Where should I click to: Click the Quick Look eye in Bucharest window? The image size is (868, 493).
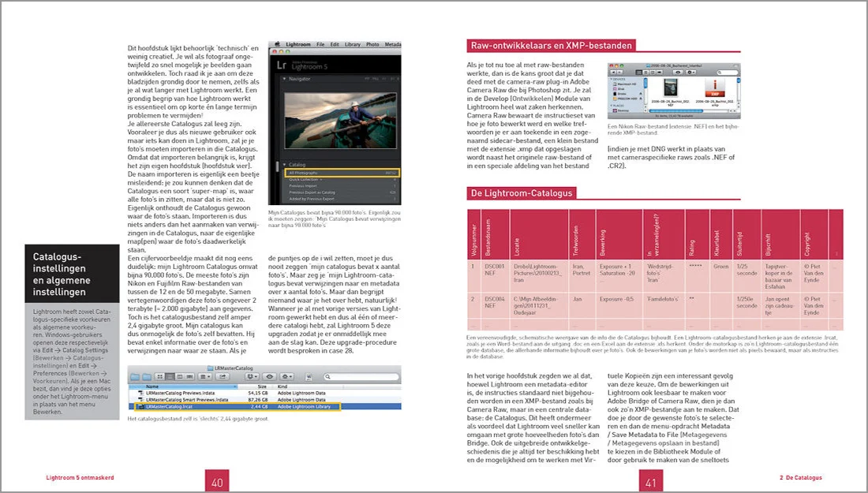pos(678,73)
